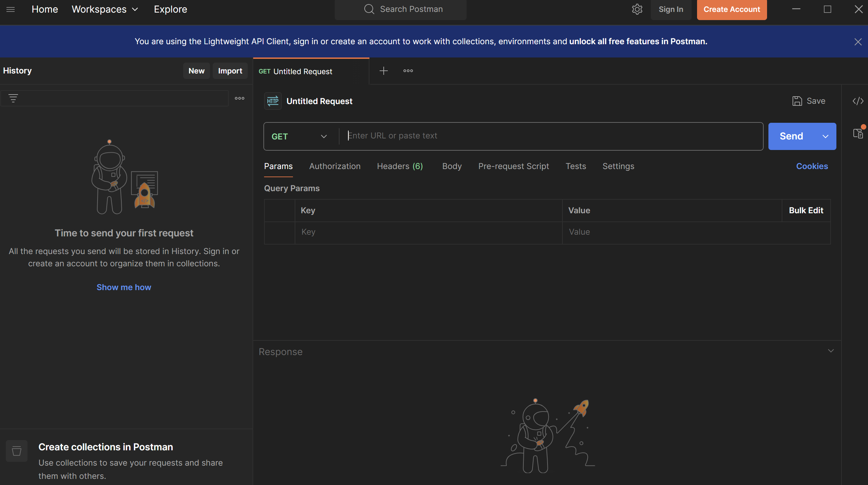
Task: Click the HTTP request type icon
Action: tap(273, 101)
